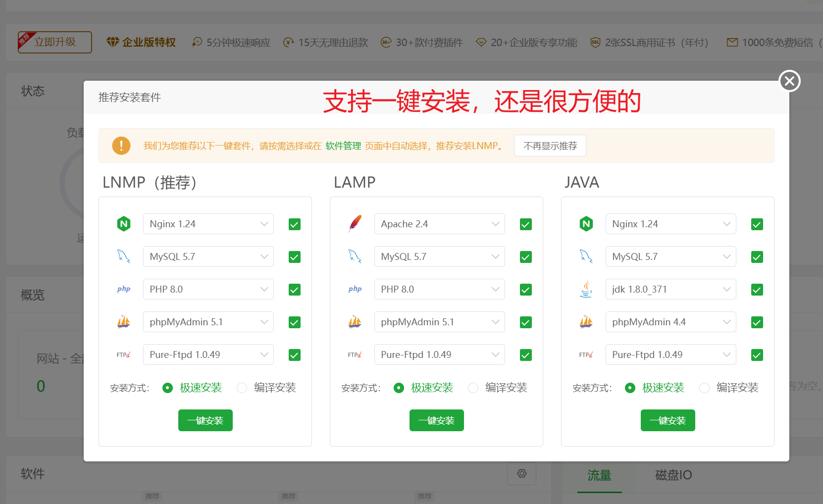Open PHP 8.0 version dropdown in LNMP

pos(208,289)
